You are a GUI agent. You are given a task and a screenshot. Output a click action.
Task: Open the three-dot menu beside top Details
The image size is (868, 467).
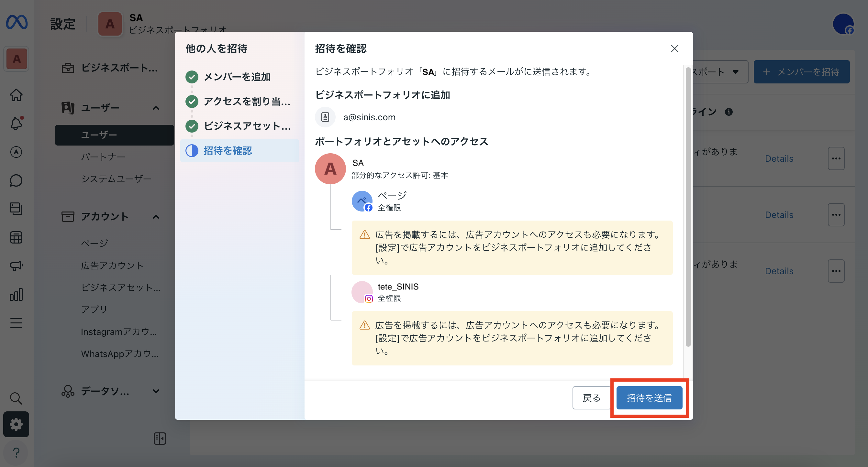836,158
